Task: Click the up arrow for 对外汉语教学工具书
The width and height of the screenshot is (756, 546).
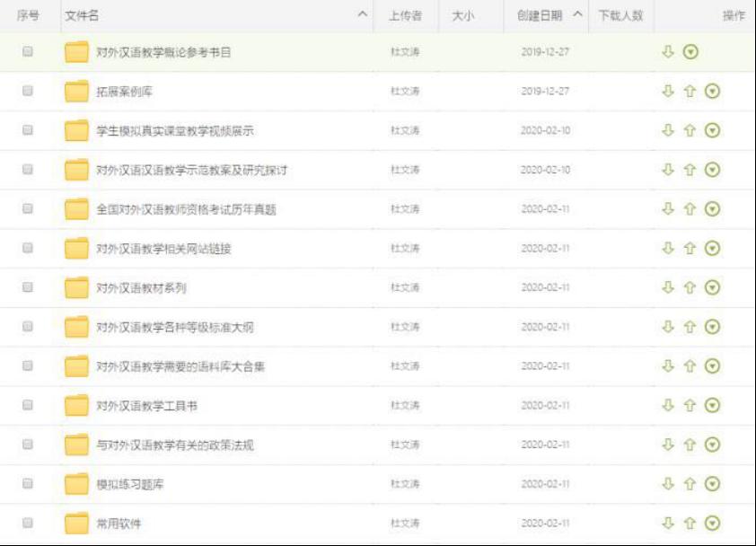Action: (x=690, y=406)
